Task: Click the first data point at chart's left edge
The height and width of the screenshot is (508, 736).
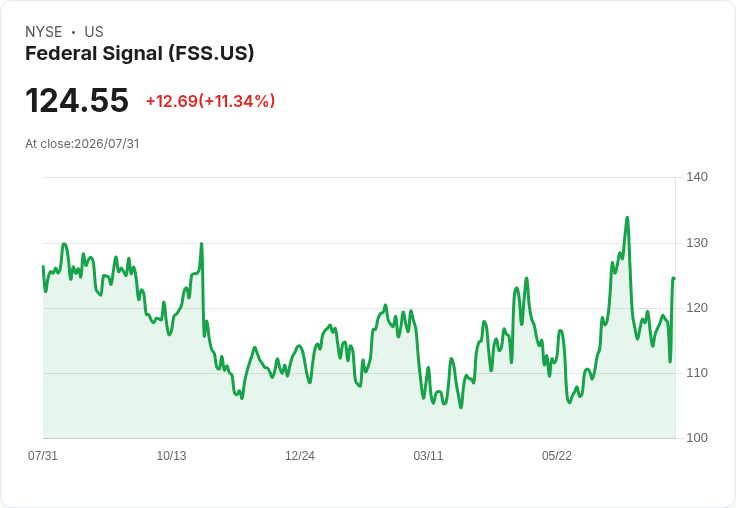Action: click(x=44, y=267)
